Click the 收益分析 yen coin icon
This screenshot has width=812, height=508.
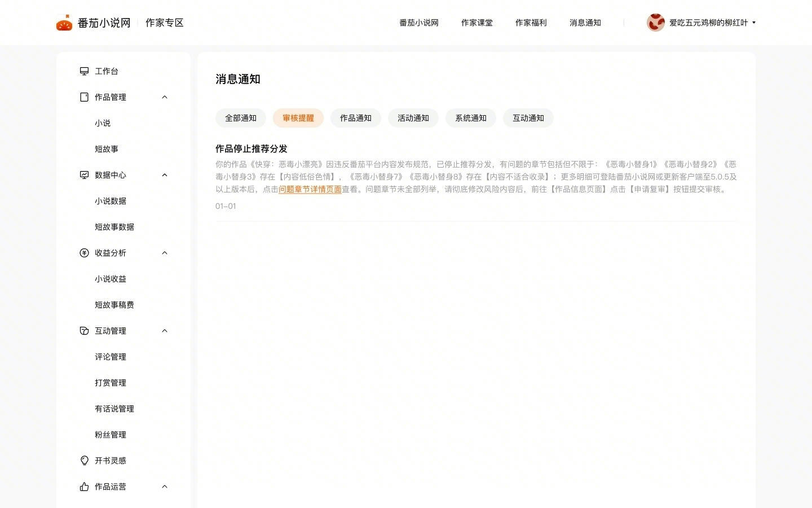[84, 253]
